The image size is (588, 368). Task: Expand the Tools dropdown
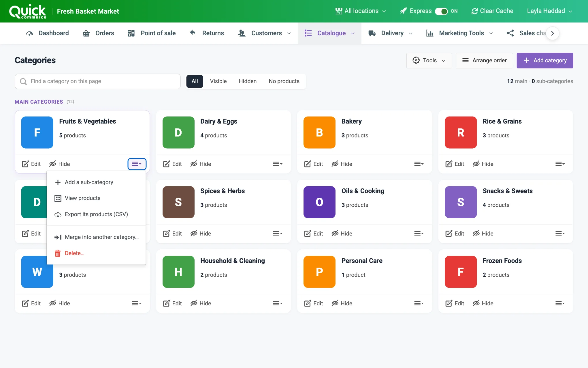point(429,60)
